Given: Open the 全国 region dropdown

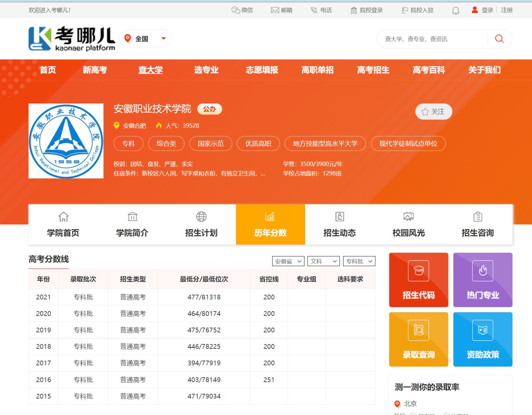Looking at the screenshot, I should click(x=146, y=38).
